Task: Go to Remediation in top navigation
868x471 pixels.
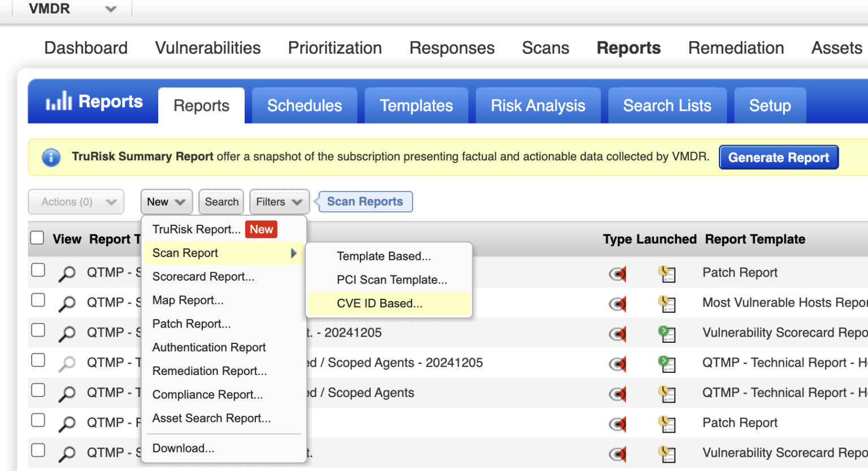Action: click(736, 48)
